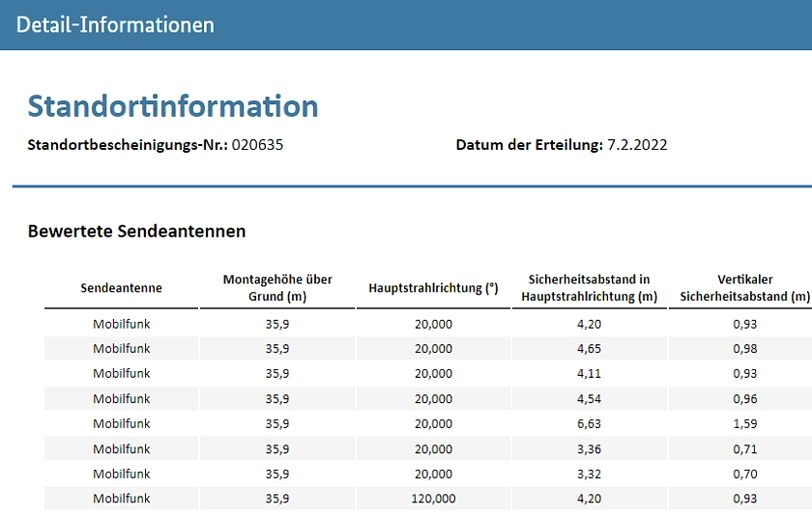Click the Datum der Erteilung value 7.2.2022
The width and height of the screenshot is (812, 518).
click(636, 145)
